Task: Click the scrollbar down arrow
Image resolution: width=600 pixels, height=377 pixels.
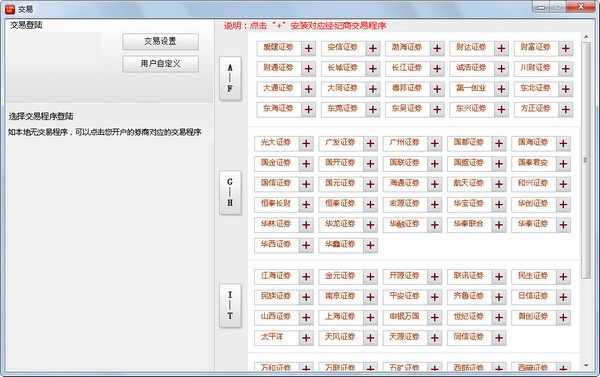Action: coord(586,366)
